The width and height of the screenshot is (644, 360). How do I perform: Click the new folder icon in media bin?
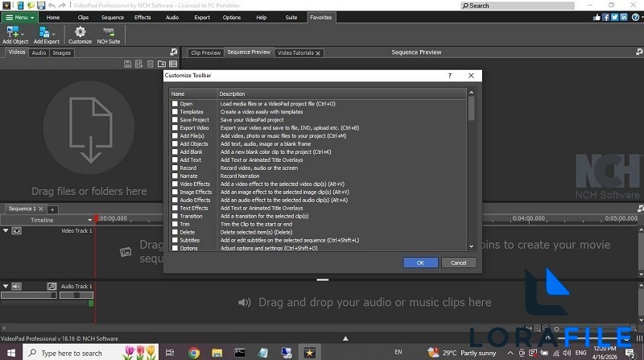[162, 64]
